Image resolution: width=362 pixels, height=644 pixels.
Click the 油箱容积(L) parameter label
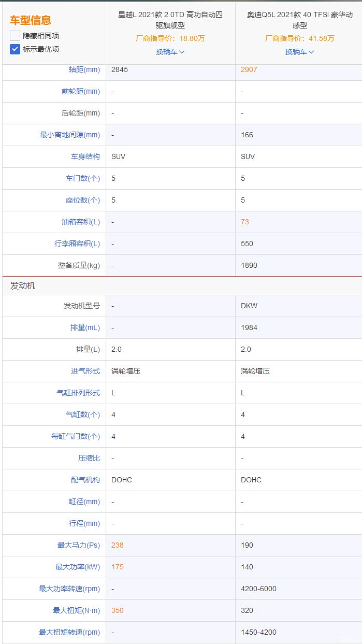coord(80,222)
